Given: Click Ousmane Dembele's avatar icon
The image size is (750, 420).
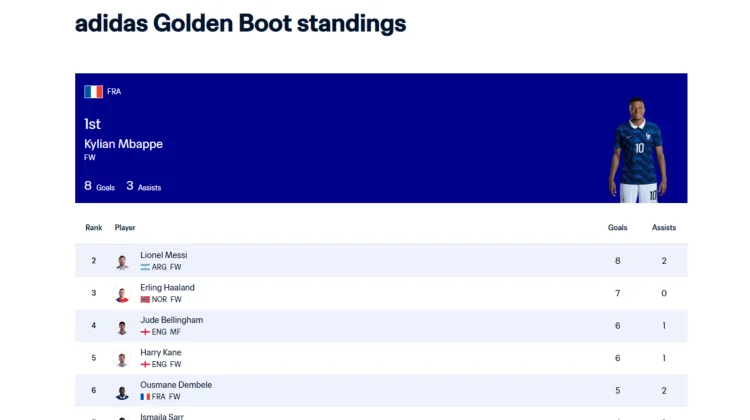Looking at the screenshot, I should [x=122, y=391].
